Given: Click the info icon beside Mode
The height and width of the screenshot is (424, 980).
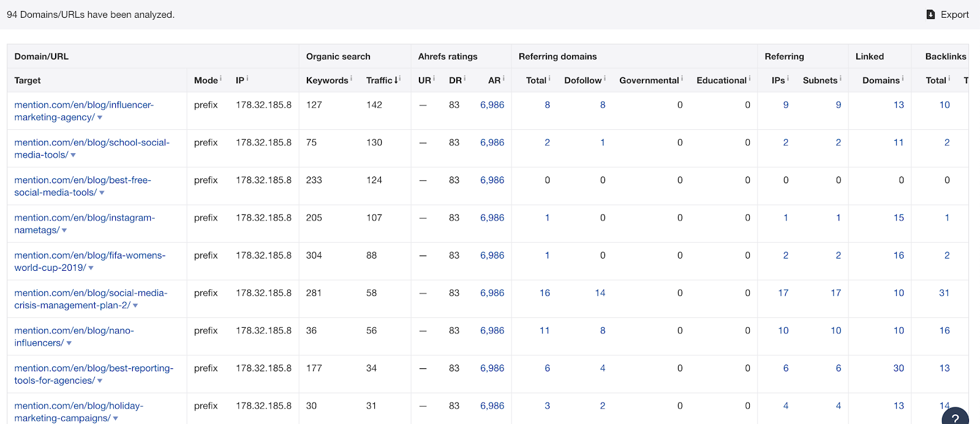Looking at the screenshot, I should tap(221, 78).
